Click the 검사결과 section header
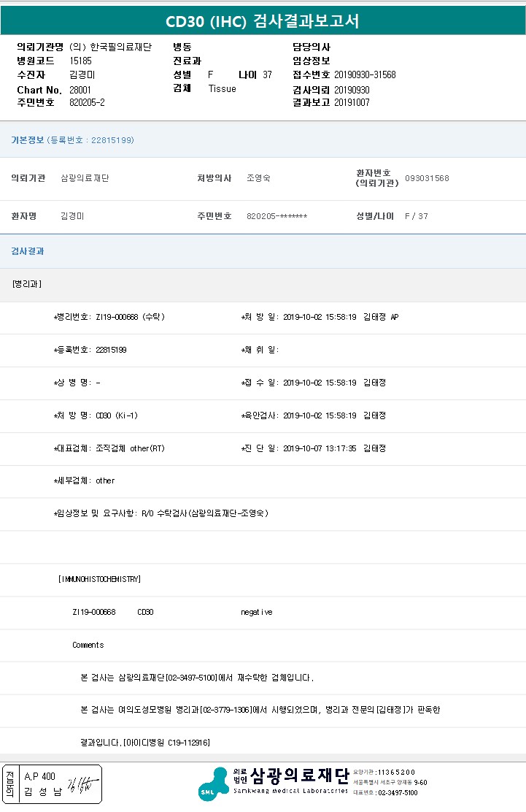Screen dimensions: 526x812 click(x=27, y=251)
